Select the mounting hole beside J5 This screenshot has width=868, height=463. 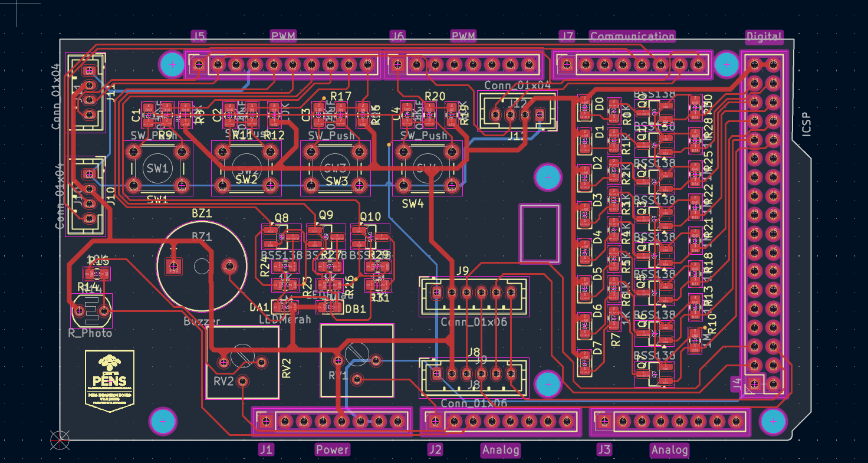172,64
